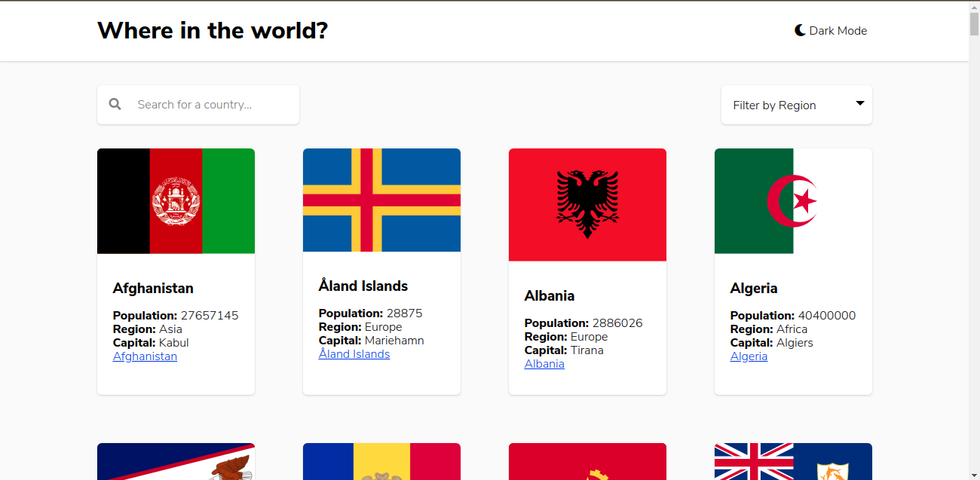Click the population value 28875
980x480 pixels.
[404, 313]
